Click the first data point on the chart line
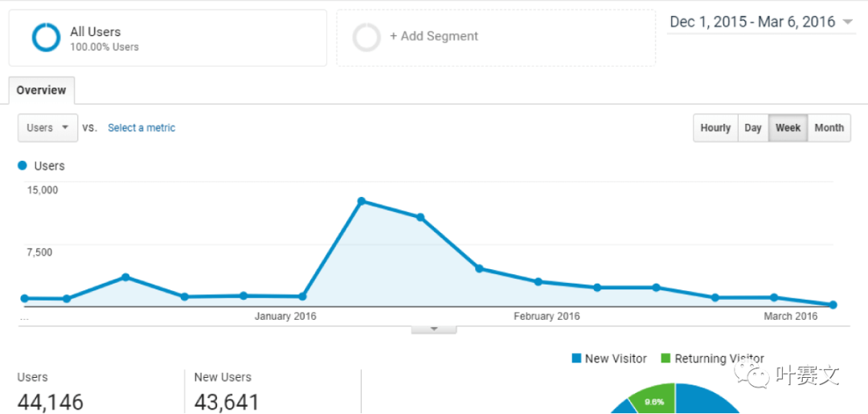 click(24, 298)
